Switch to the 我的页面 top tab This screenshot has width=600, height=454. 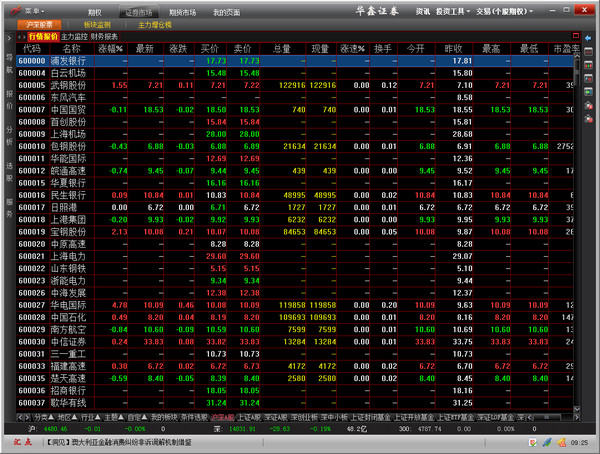[227, 13]
